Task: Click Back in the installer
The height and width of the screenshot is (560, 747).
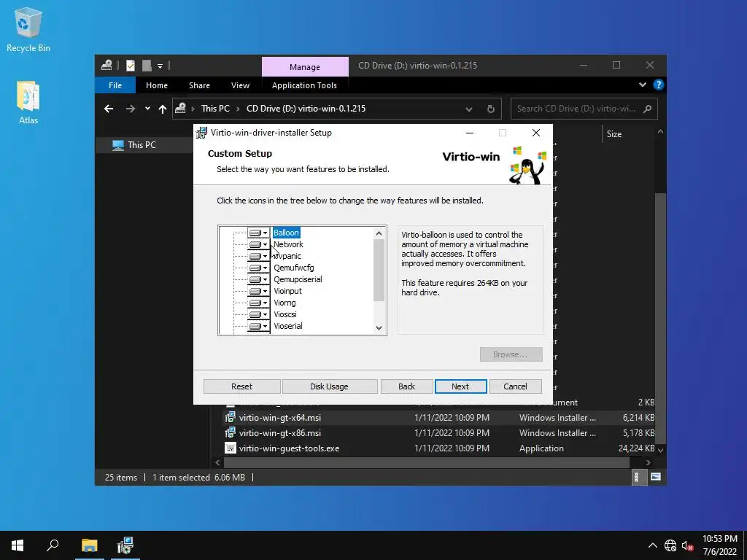Action: point(406,386)
